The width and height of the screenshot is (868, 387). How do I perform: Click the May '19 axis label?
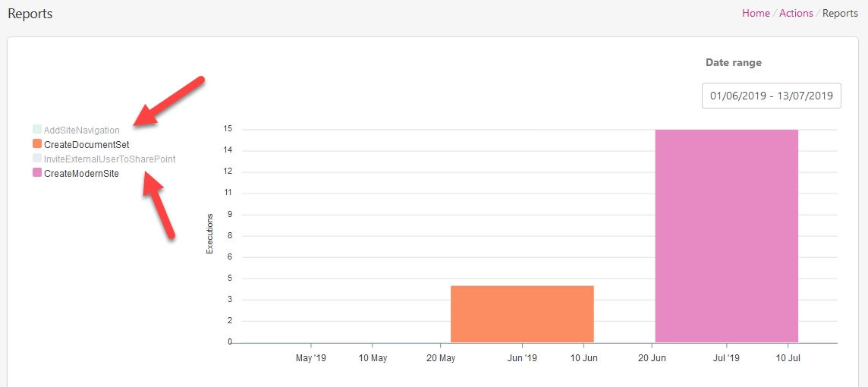[x=311, y=358]
